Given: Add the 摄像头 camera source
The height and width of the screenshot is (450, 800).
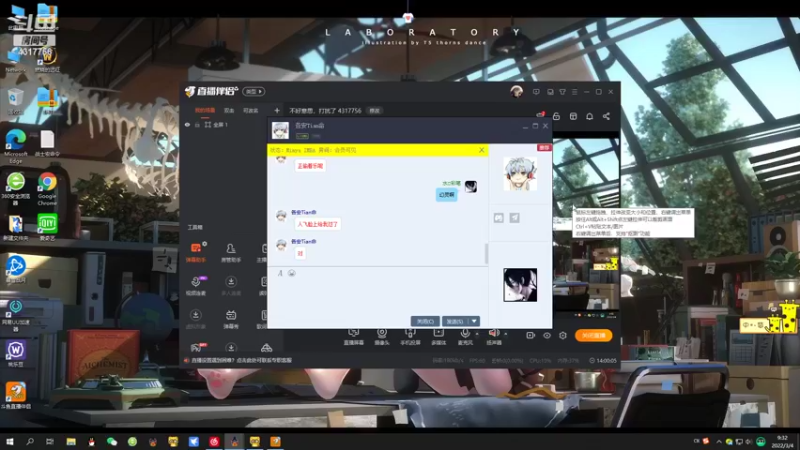Looking at the screenshot, I should (x=382, y=337).
